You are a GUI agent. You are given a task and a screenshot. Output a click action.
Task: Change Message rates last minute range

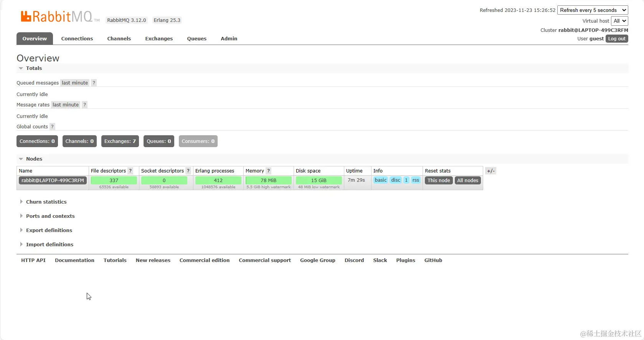(x=66, y=104)
